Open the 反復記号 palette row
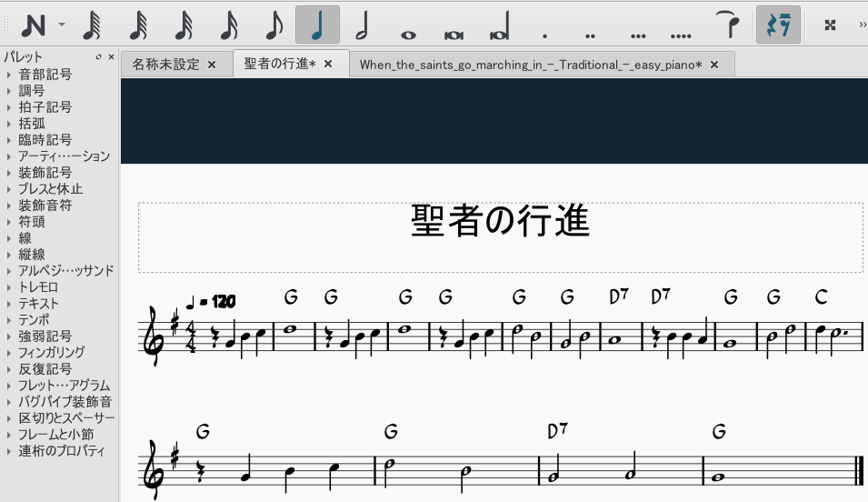 tap(60, 368)
